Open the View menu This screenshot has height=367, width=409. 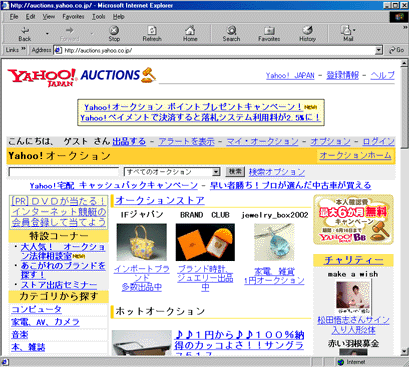click(x=49, y=17)
